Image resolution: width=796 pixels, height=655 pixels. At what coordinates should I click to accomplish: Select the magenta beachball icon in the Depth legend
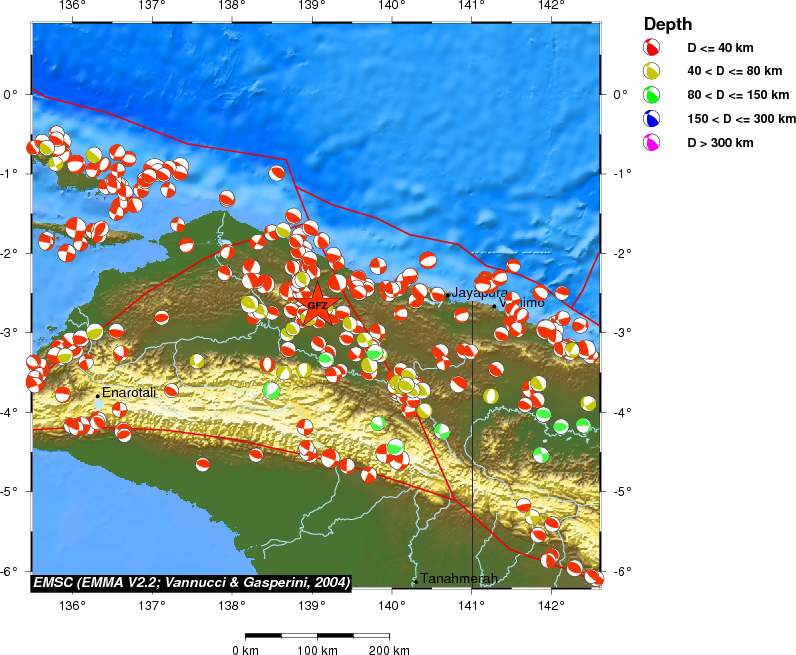click(x=652, y=143)
